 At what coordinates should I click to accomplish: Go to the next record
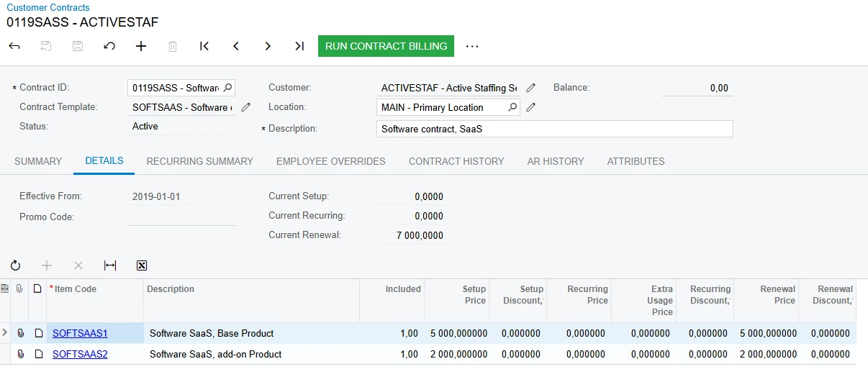click(x=268, y=46)
